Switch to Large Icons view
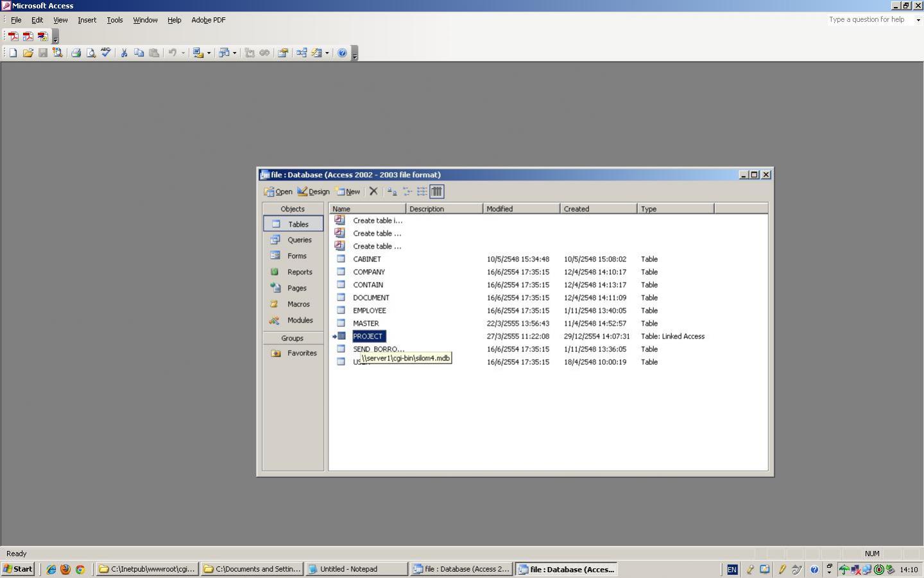Screen dimensions: 924x578 (x=391, y=191)
